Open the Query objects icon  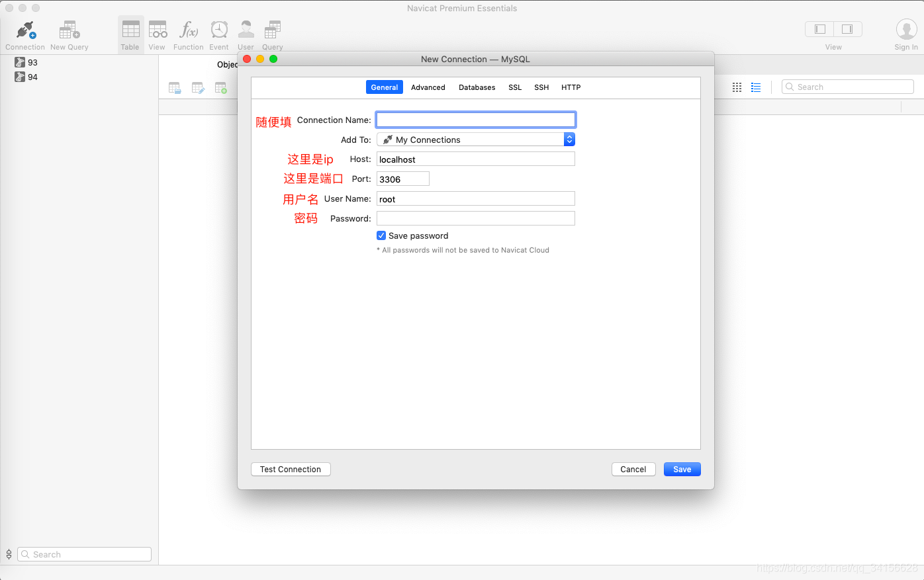point(273,30)
